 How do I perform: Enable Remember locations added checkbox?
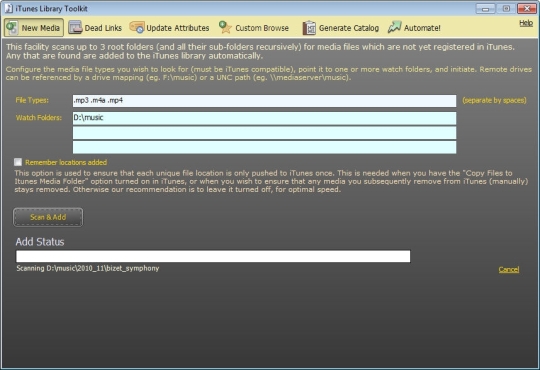18,162
